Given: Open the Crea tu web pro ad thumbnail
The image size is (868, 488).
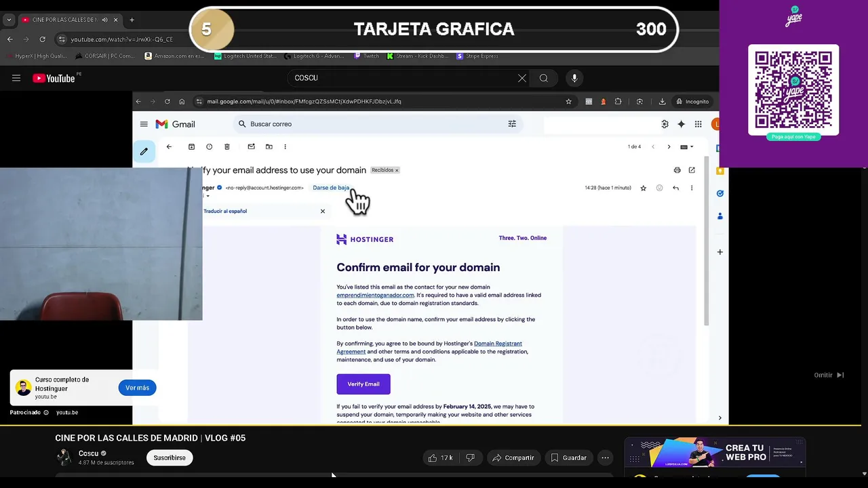Looking at the screenshot, I should point(715,452).
